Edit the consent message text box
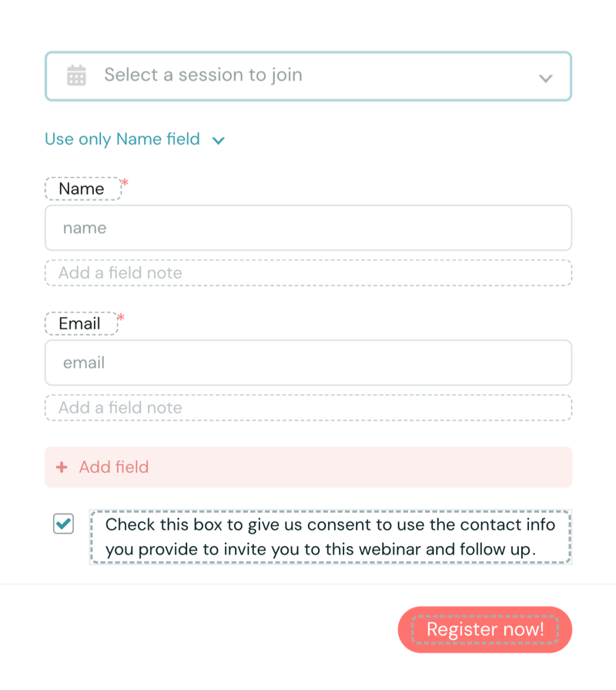This screenshot has height=690, width=616. (x=330, y=537)
